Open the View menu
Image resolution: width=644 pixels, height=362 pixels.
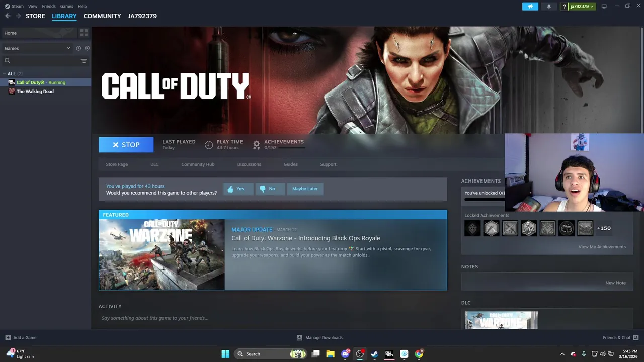point(33,6)
